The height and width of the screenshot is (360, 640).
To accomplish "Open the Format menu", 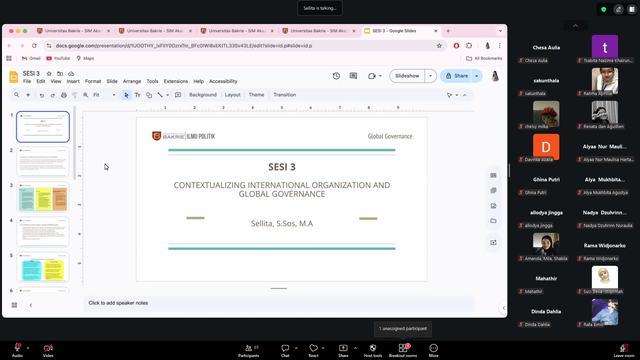I will click(x=93, y=81).
